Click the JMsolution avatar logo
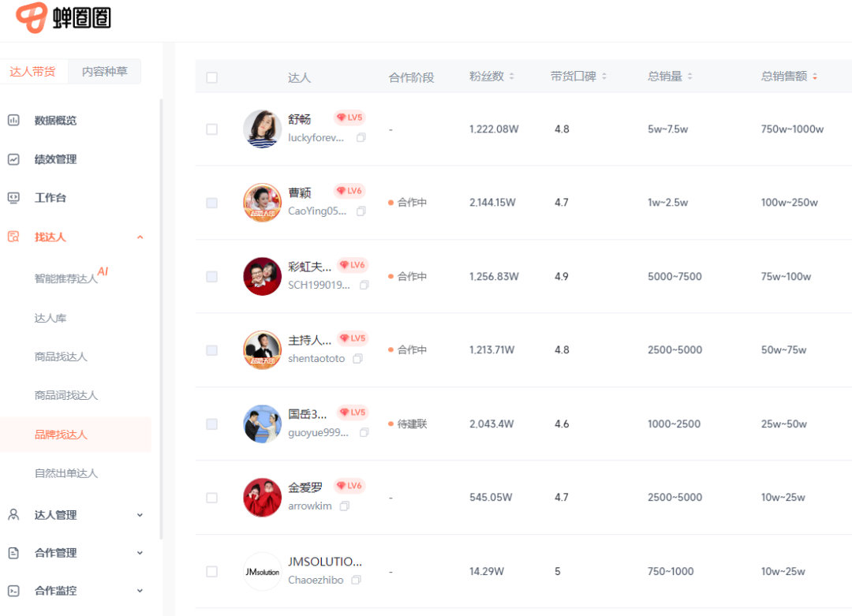Viewport: 852px width, 616px height. click(263, 572)
